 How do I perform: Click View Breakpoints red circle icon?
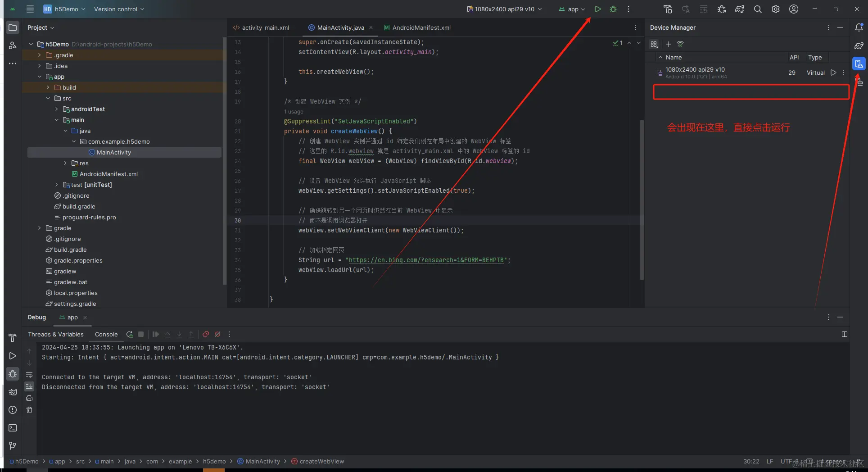click(x=206, y=334)
